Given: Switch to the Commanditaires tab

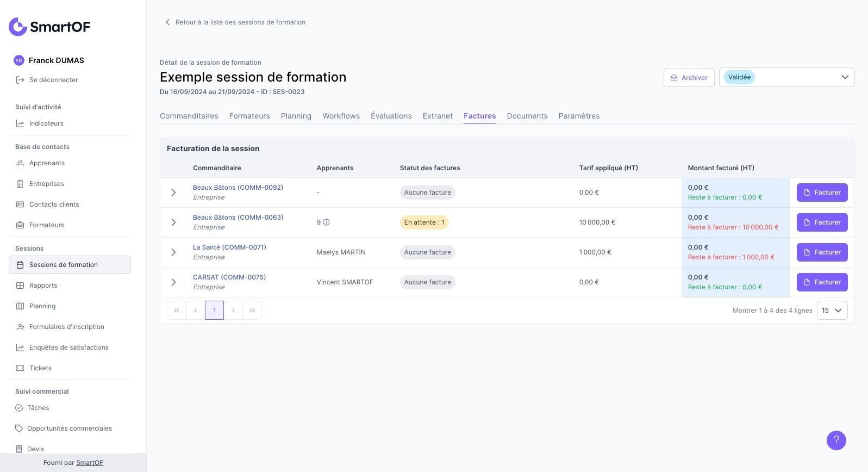Looking at the screenshot, I should tap(189, 116).
